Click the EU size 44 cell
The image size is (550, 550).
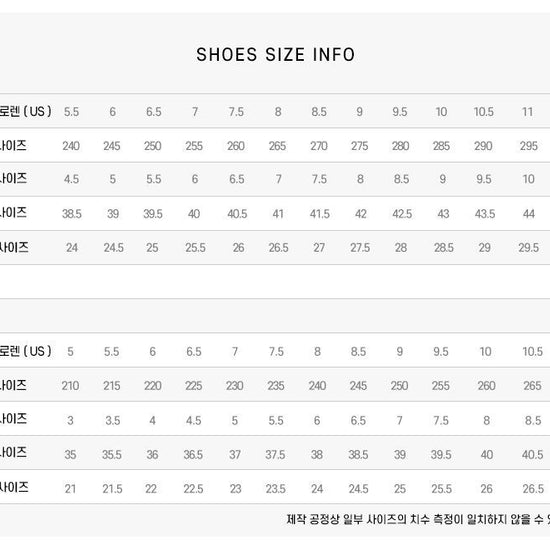coord(529,214)
